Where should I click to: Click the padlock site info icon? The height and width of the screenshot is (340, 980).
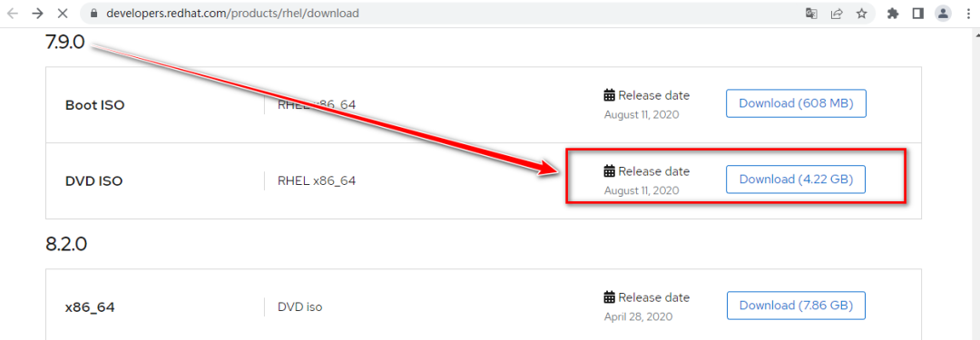(94, 13)
